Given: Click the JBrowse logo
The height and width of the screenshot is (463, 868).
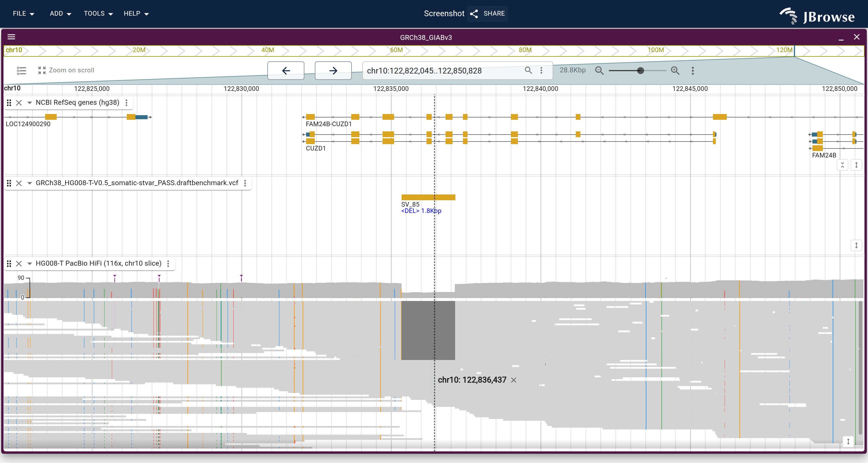Looking at the screenshot, I should (x=817, y=16).
